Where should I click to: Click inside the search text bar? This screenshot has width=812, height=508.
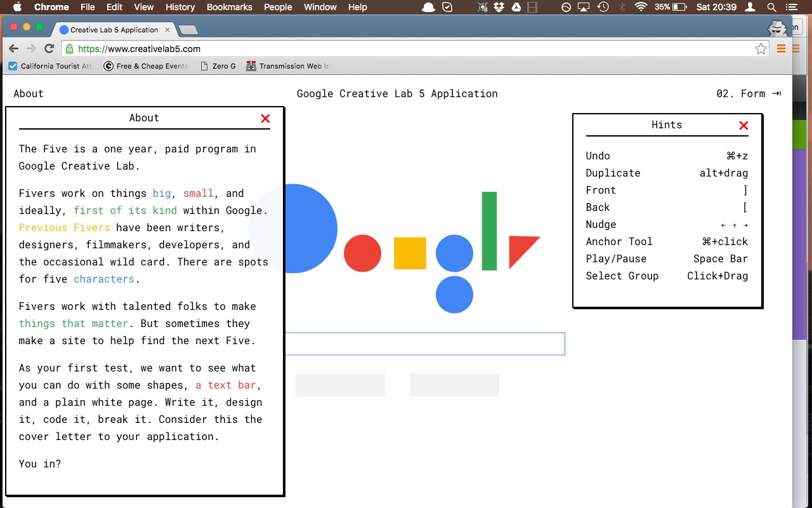(x=424, y=344)
